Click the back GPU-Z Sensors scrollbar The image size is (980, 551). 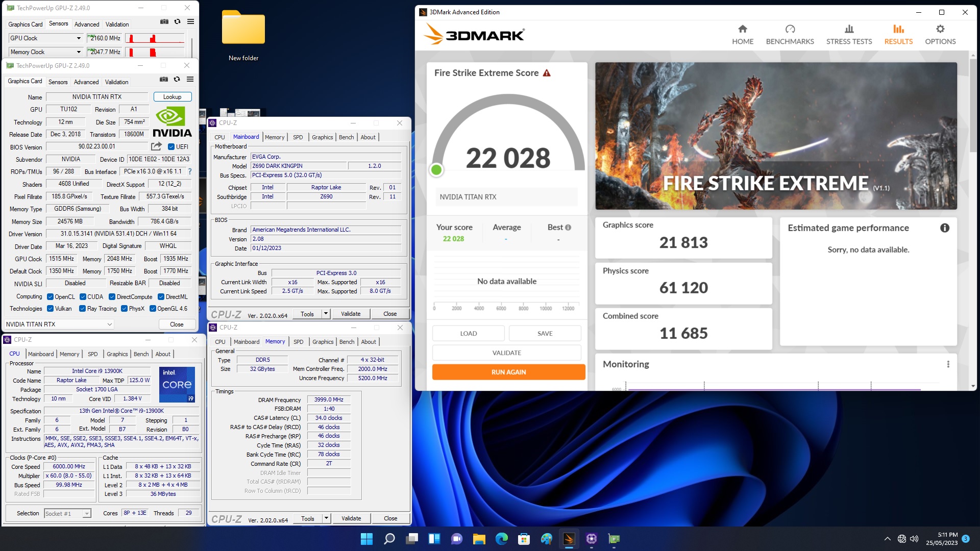192,47
